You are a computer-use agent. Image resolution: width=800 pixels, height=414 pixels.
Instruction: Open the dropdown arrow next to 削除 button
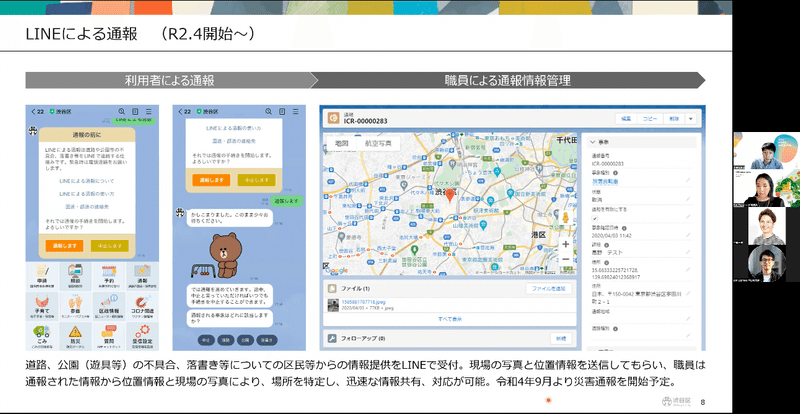(x=691, y=118)
